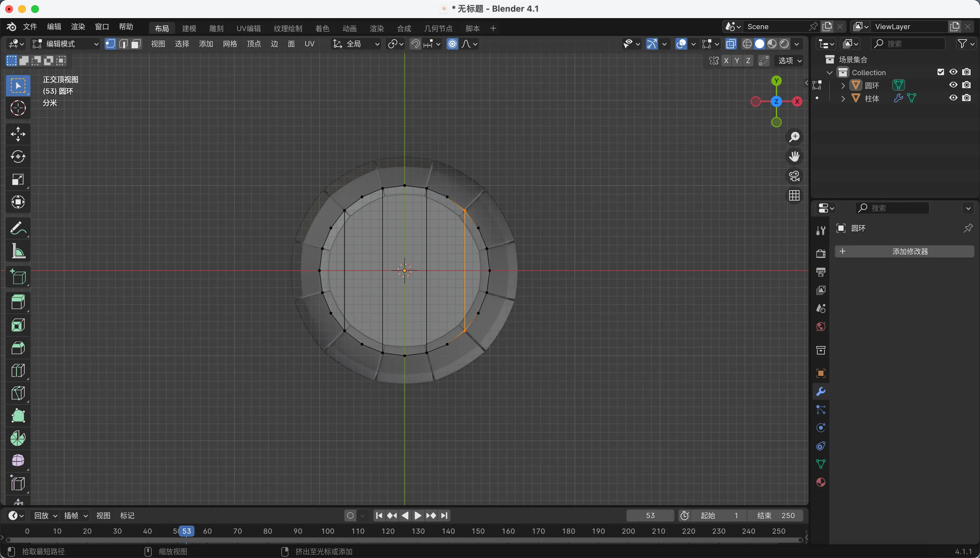Select the Rotate tool
980x558 pixels.
tap(18, 157)
